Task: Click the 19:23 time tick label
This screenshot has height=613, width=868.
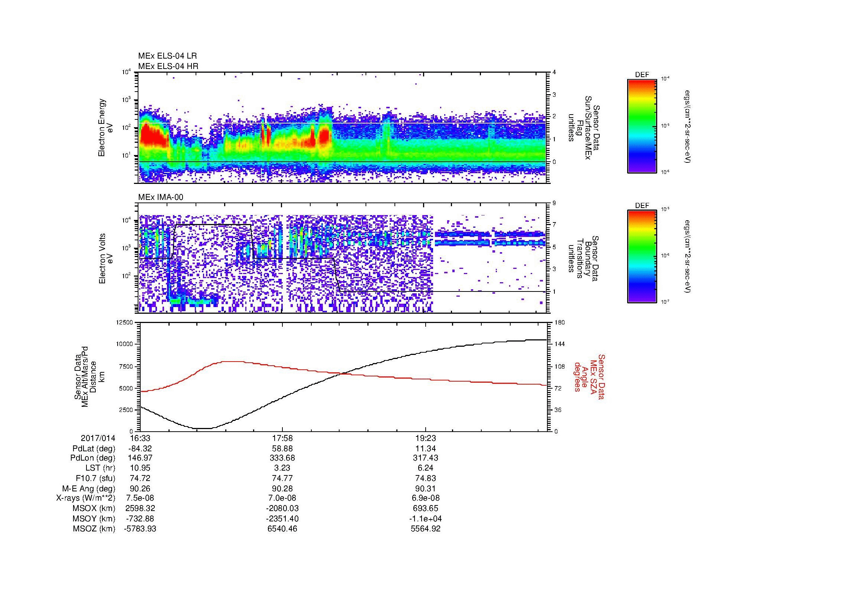Action: (x=426, y=438)
